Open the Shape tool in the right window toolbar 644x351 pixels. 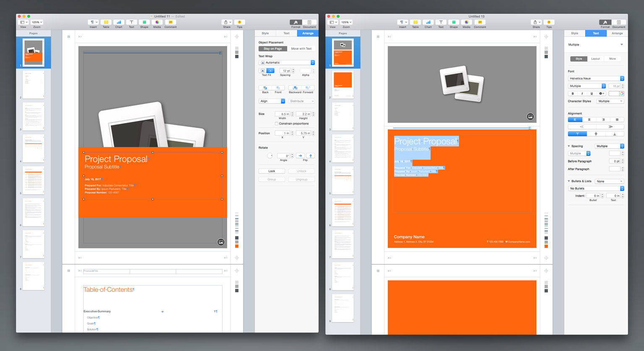[453, 22]
